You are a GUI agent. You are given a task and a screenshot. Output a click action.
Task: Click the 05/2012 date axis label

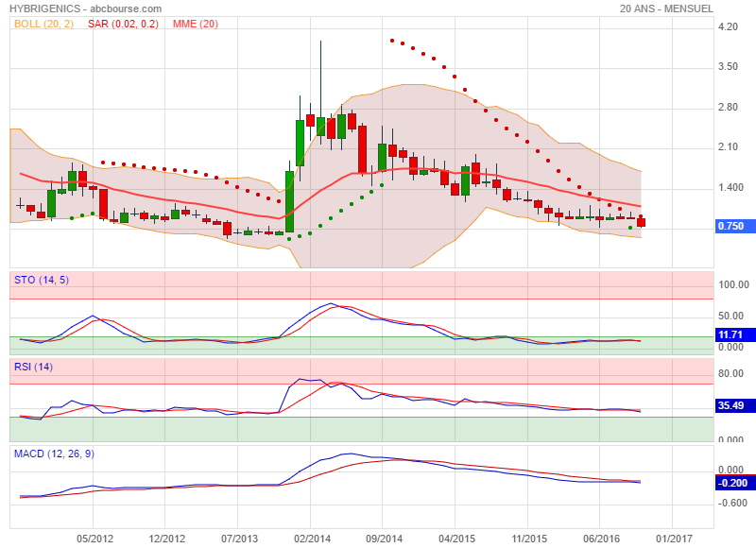point(95,539)
